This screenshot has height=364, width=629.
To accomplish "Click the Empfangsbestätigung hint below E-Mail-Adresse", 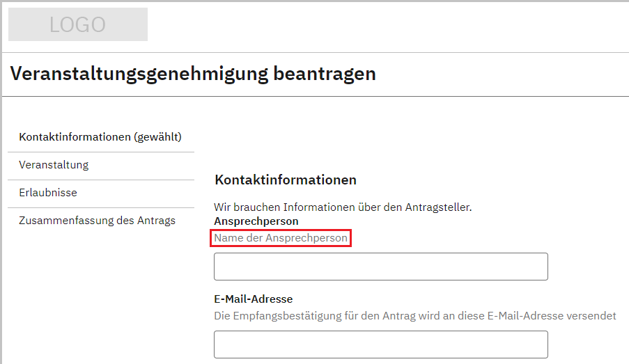I will [x=414, y=316].
